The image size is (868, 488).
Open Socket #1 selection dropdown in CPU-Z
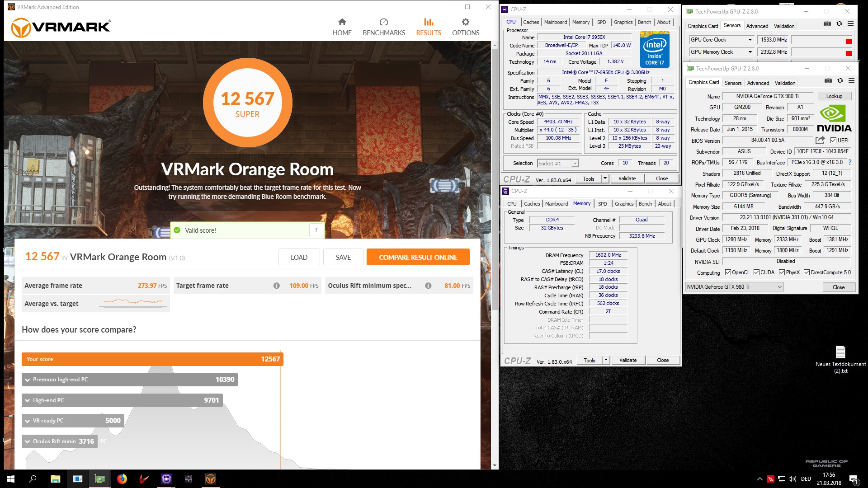click(558, 164)
